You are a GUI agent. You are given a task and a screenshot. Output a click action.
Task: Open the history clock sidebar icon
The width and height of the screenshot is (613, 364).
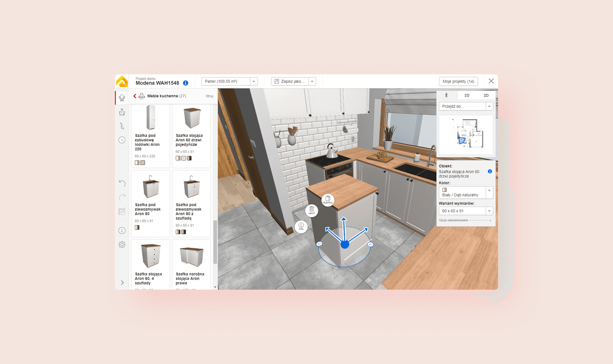[122, 140]
